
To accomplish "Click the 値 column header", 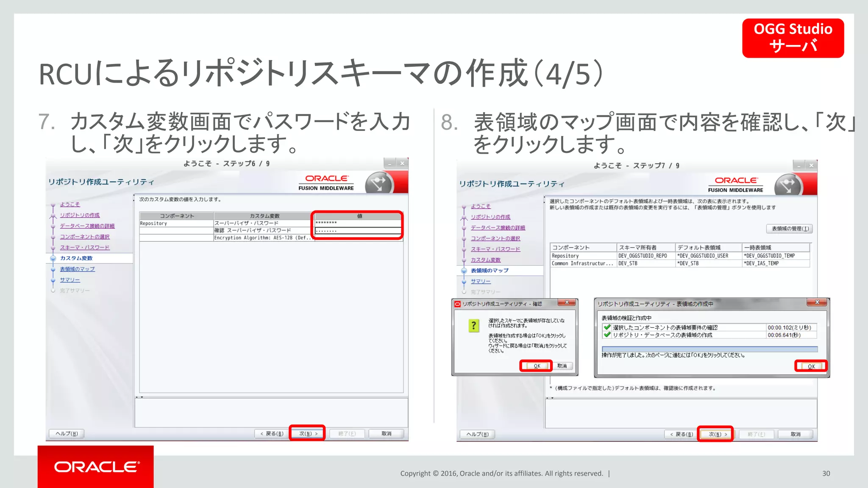I will point(359,216).
